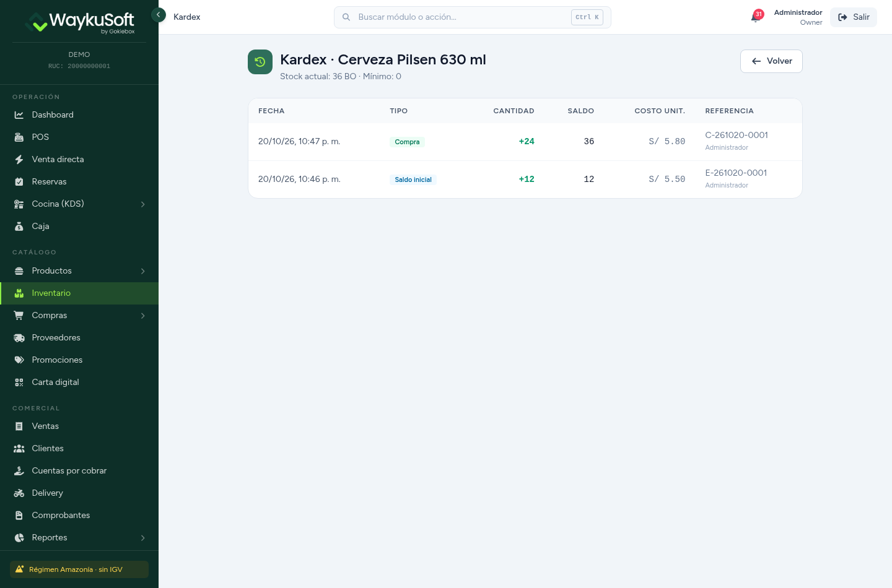
Task: Click the Proveedores truck icon
Action: [x=19, y=338]
